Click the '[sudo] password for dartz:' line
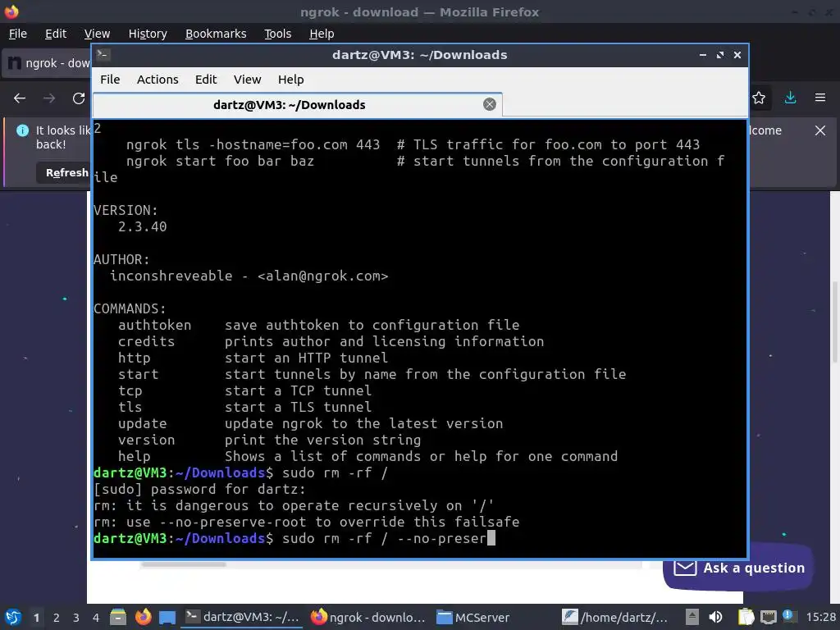The width and height of the screenshot is (840, 630). click(200, 490)
